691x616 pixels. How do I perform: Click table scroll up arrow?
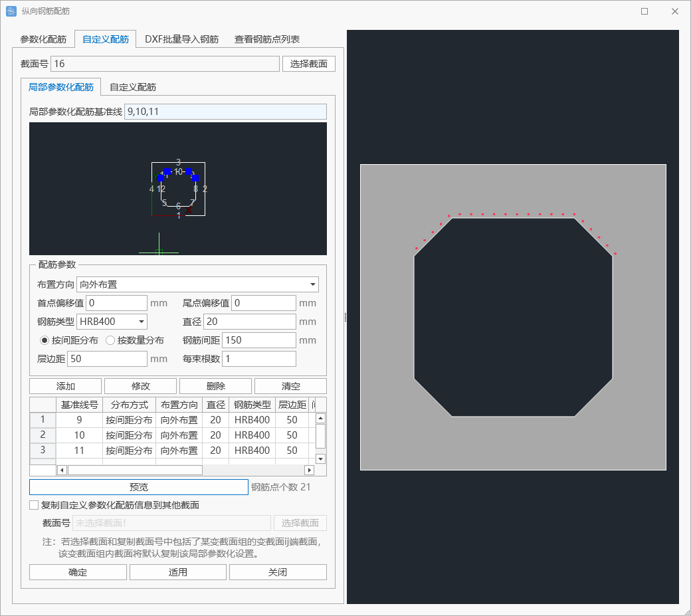point(321,418)
